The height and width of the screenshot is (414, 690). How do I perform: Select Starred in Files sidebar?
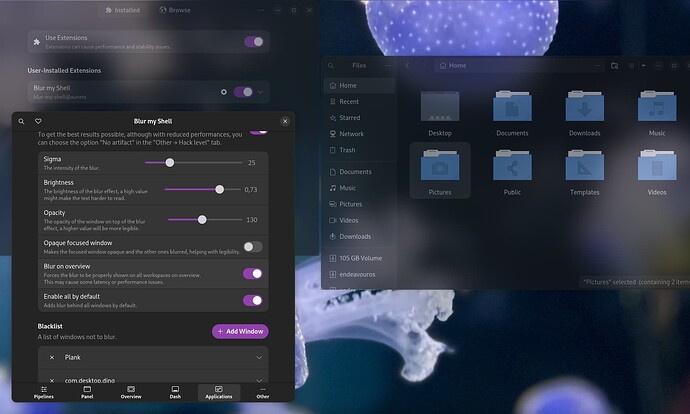tap(359, 117)
